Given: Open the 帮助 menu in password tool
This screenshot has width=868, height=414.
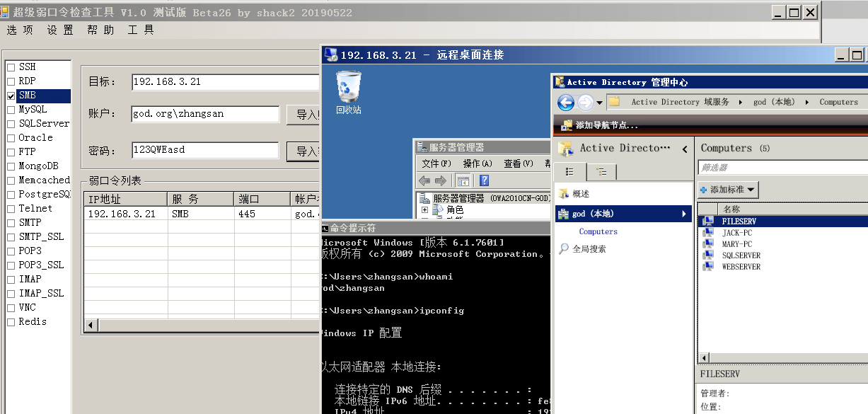Looking at the screenshot, I should pyautogui.click(x=100, y=30).
